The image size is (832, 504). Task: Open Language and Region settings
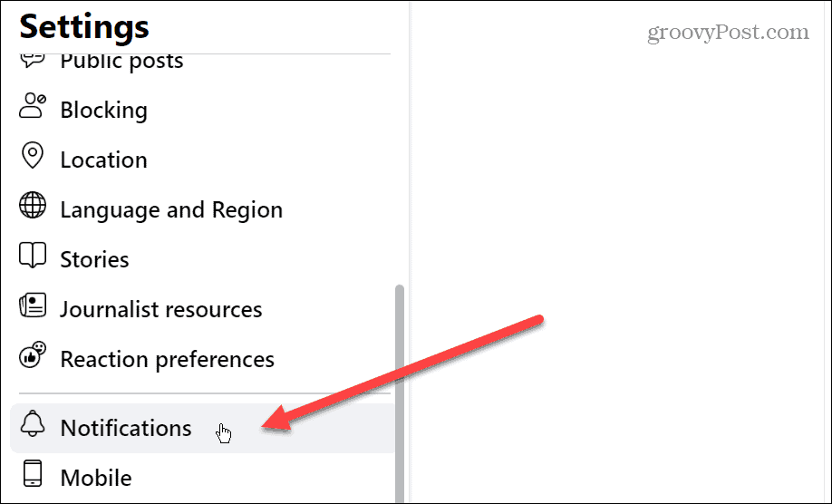point(202,209)
